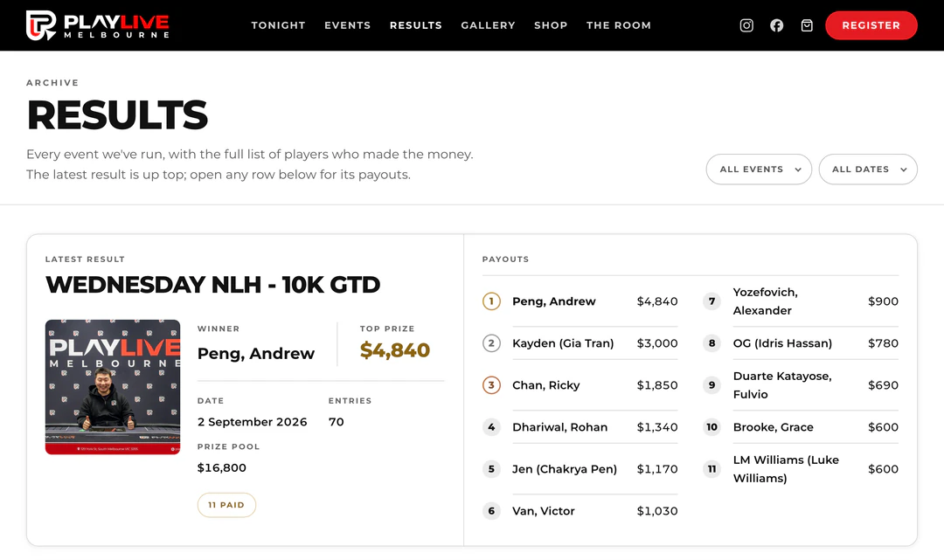Image resolution: width=944 pixels, height=560 pixels.
Task: Select Duarte Katayose, Fulvio in payouts
Action: pos(782,385)
